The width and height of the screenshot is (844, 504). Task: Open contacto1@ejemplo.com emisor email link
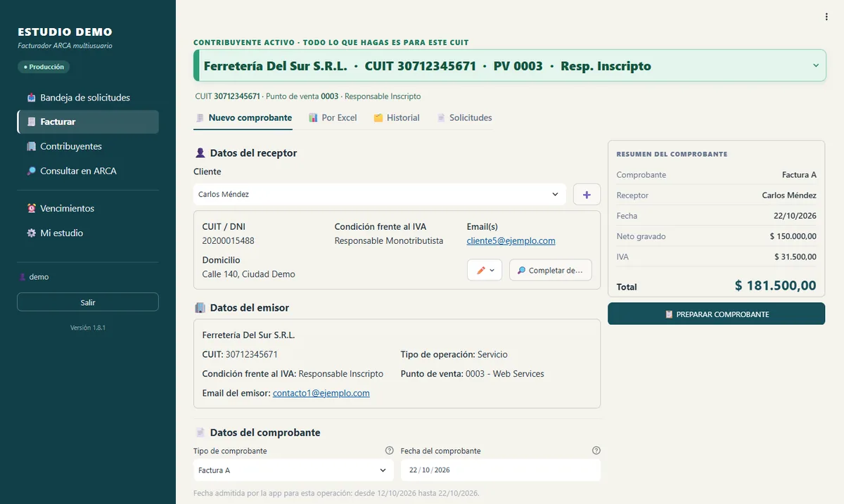coord(321,393)
